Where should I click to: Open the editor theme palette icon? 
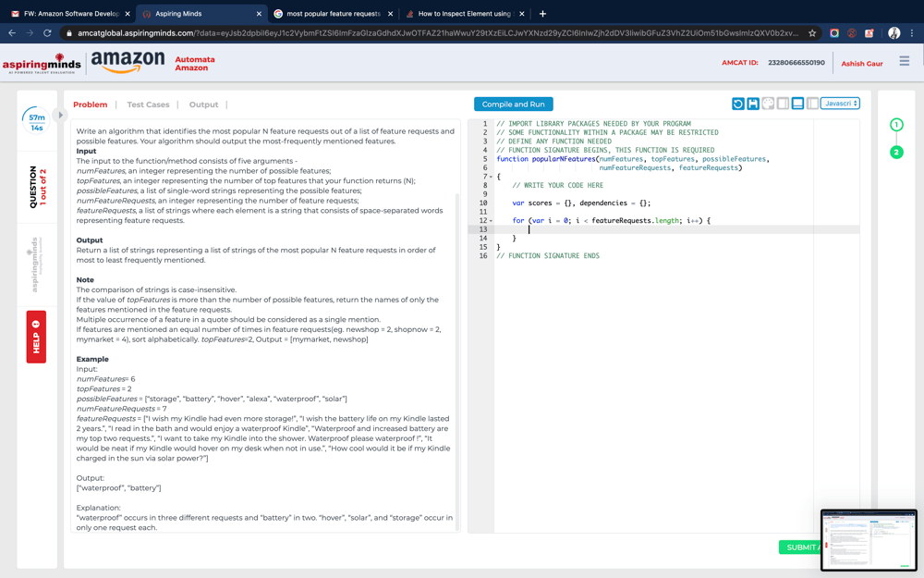click(768, 103)
